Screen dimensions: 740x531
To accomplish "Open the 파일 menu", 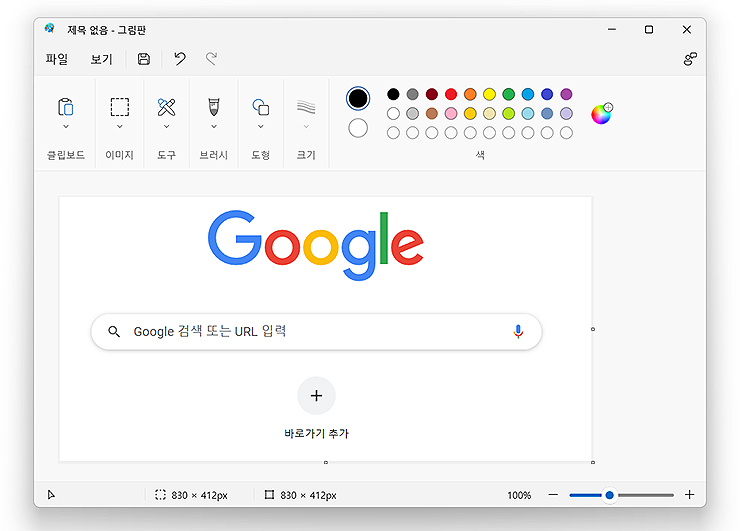I will [57, 59].
